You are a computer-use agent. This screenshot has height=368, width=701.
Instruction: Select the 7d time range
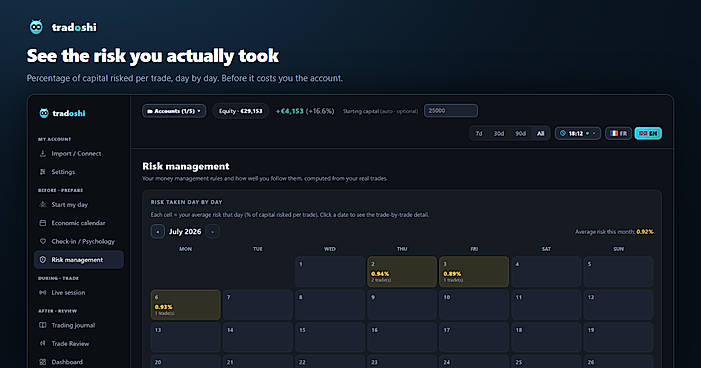(x=479, y=133)
